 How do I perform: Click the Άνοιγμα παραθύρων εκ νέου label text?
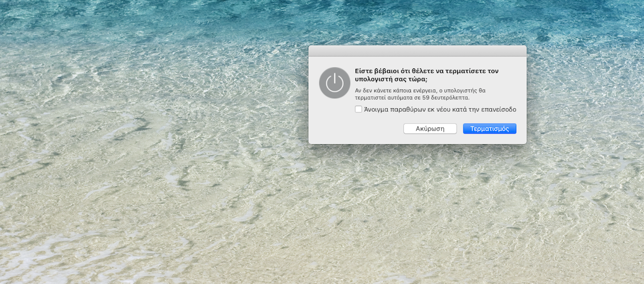point(440,109)
